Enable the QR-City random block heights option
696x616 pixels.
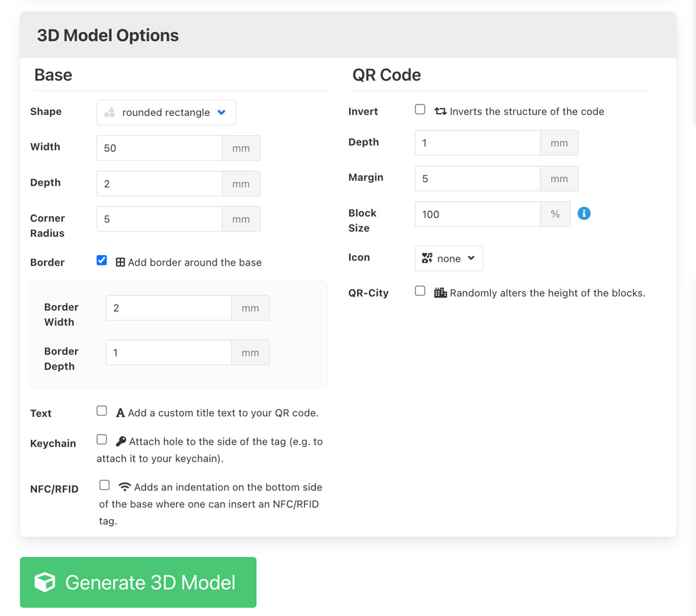[x=420, y=291]
